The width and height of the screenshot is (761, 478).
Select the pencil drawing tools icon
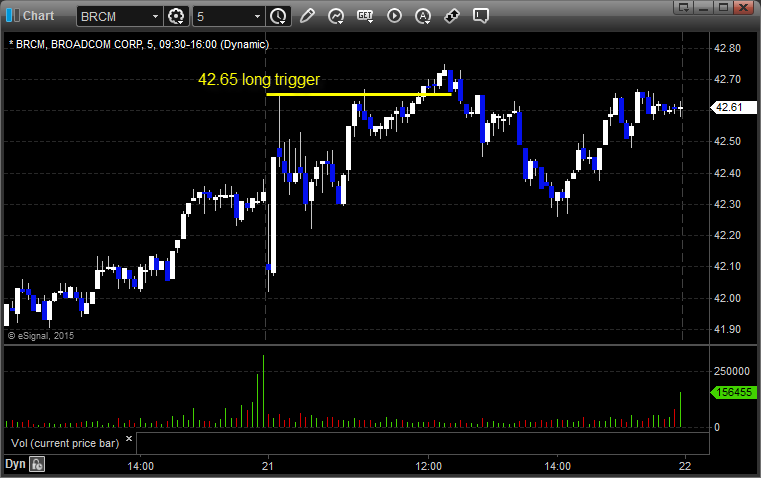tap(307, 16)
